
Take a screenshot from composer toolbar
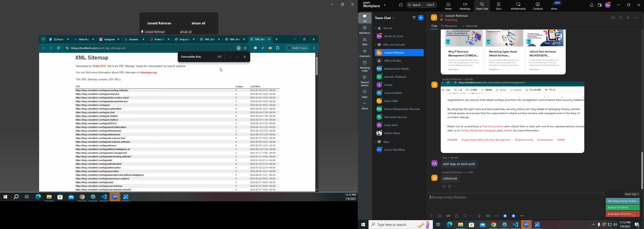click(x=465, y=216)
